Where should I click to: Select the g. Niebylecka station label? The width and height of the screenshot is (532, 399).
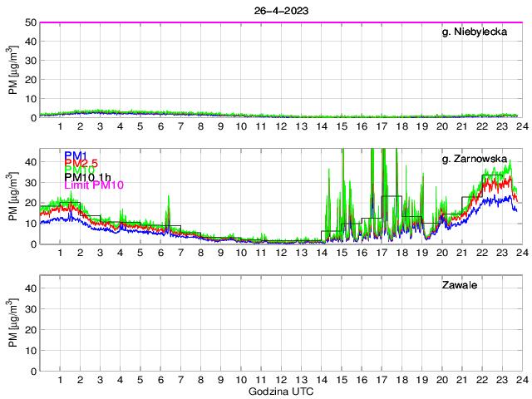(x=475, y=32)
